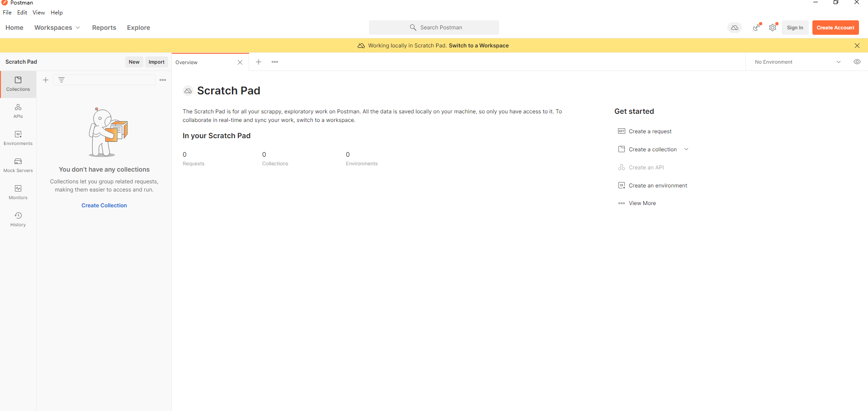
Task: Open the Mock Servers sidebar section
Action: pos(18,165)
